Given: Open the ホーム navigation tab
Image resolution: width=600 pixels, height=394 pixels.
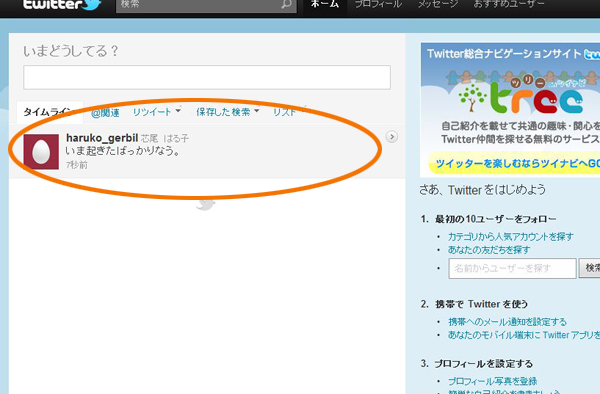Looking at the screenshot, I should coord(325,4).
